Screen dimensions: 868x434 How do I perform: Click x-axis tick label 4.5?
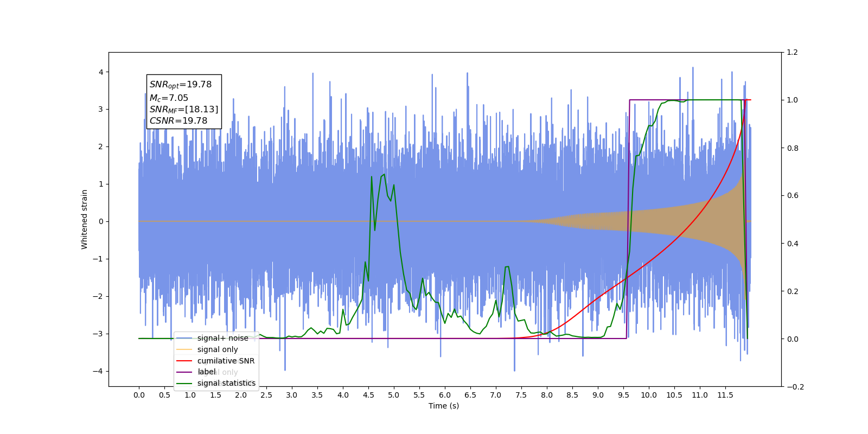click(x=368, y=395)
